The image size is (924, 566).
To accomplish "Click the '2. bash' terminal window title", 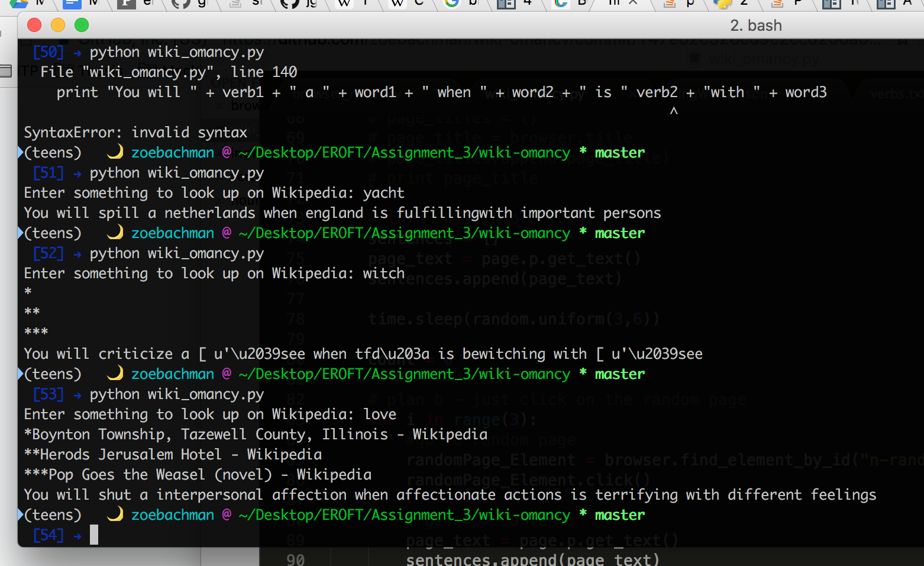I will (755, 25).
